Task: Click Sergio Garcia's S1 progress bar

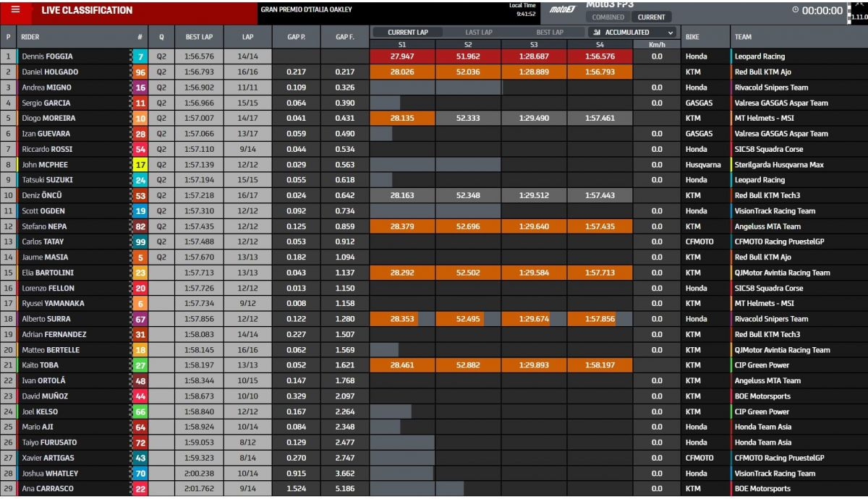Action: click(385, 103)
